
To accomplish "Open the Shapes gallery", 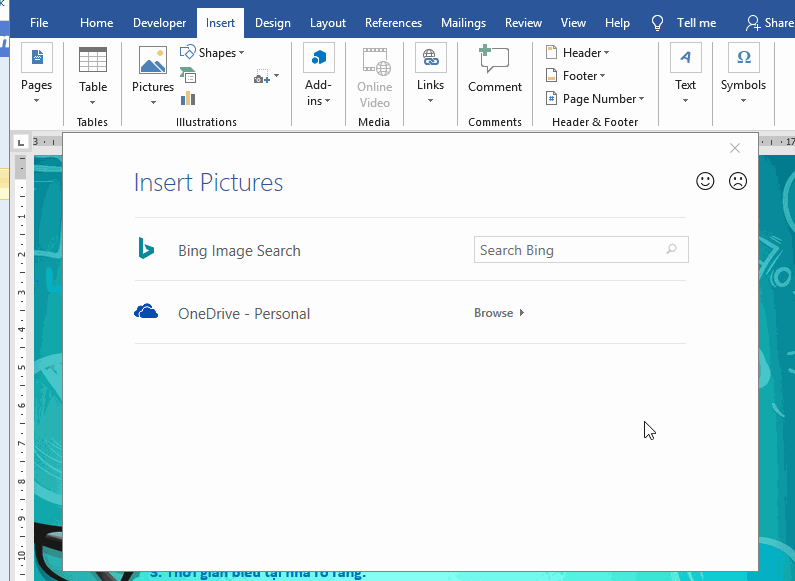I will [212, 53].
